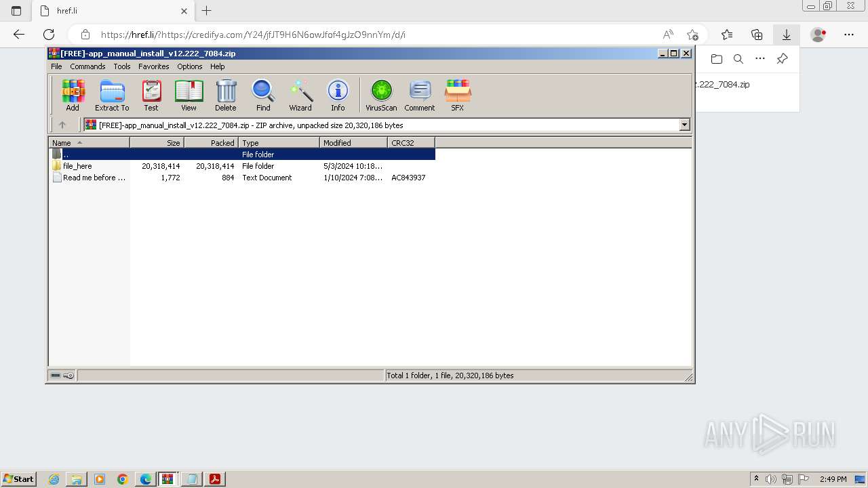Click the Add toolbar icon in WinRAR
This screenshot has height=488, width=868.
click(73, 95)
